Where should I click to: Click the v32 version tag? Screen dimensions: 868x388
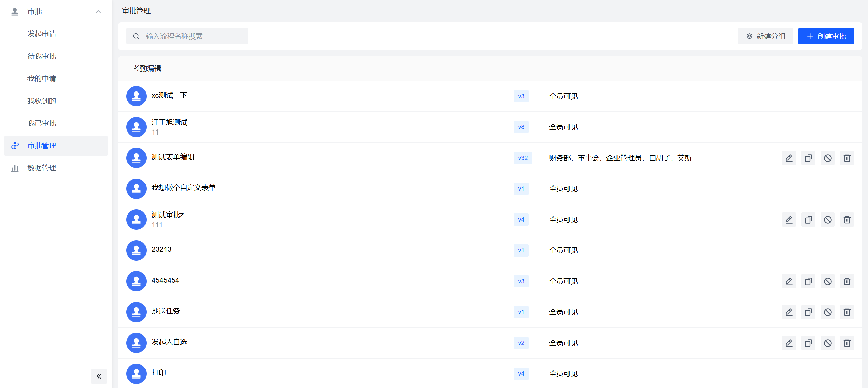coord(522,158)
